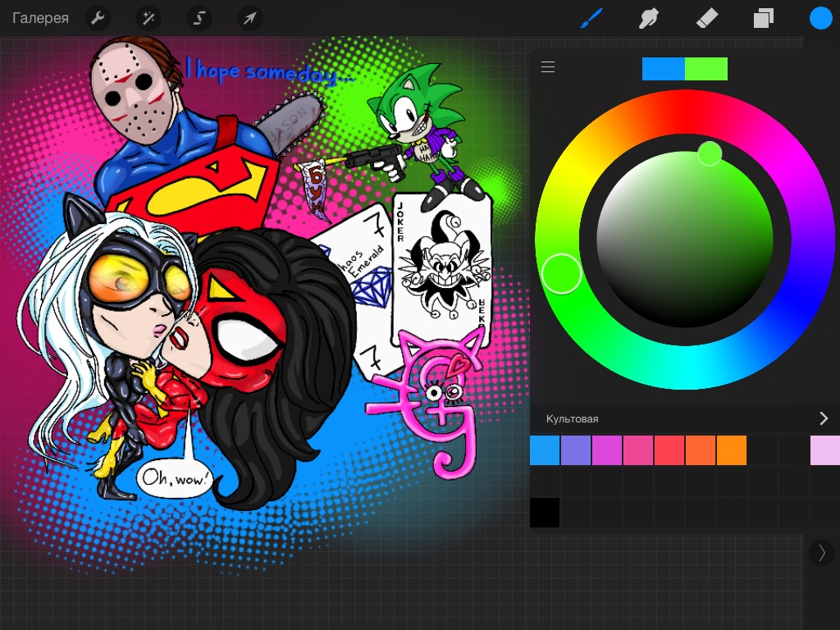Screen dimensions: 840x630
Task: Select the Brush tool
Action: tap(592, 18)
